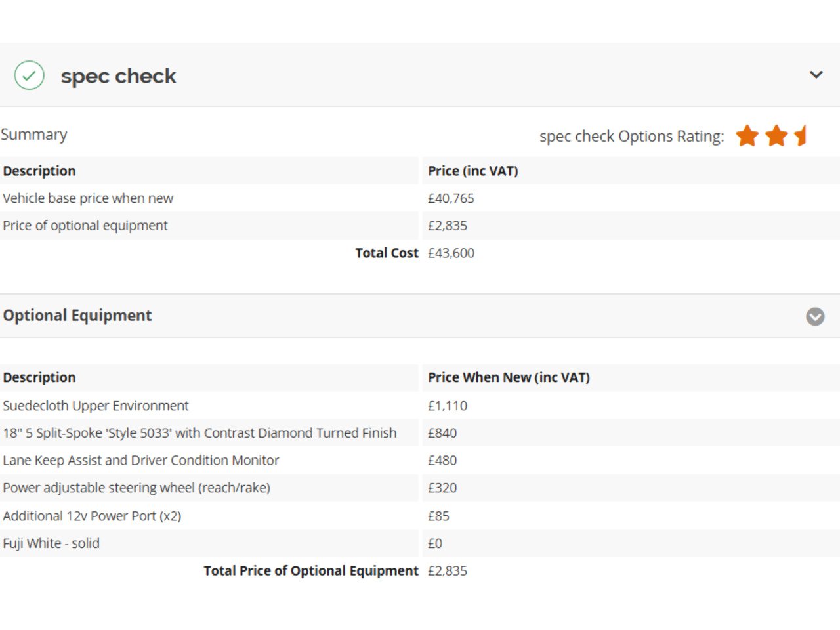The image size is (840, 630).
Task: Select Lane Keep Assist and Driver Condition Monitor
Action: pos(141,461)
